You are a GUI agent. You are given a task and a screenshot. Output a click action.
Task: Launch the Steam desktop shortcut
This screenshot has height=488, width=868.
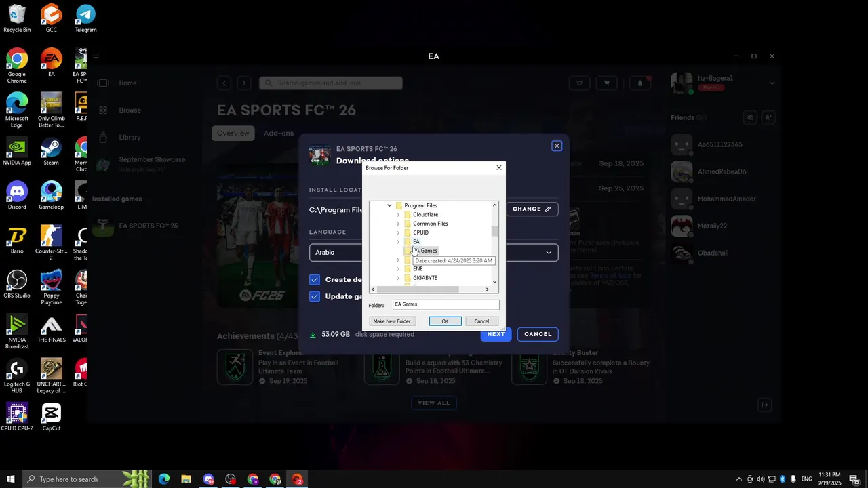point(52,151)
